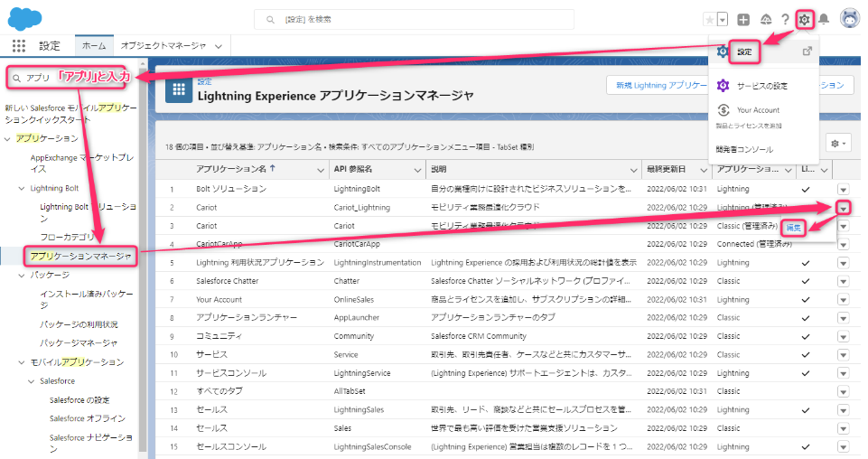
Task: Collapse the モバイルアプリケーション tree node
Action: click(x=22, y=362)
